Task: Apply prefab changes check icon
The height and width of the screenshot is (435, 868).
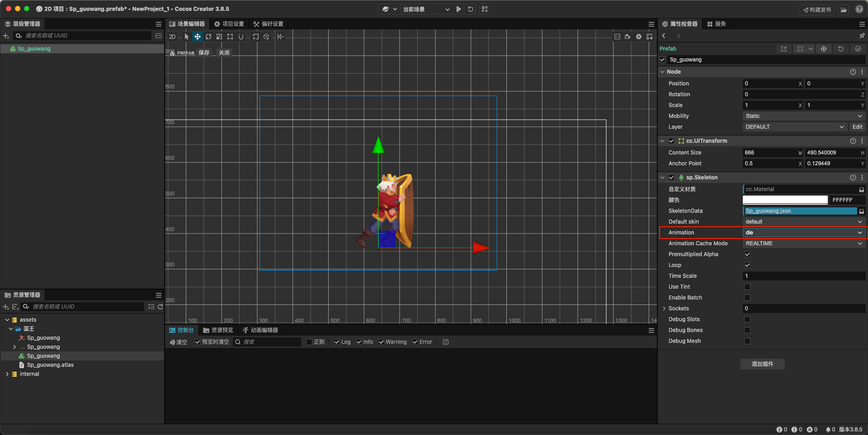Action: tap(858, 49)
